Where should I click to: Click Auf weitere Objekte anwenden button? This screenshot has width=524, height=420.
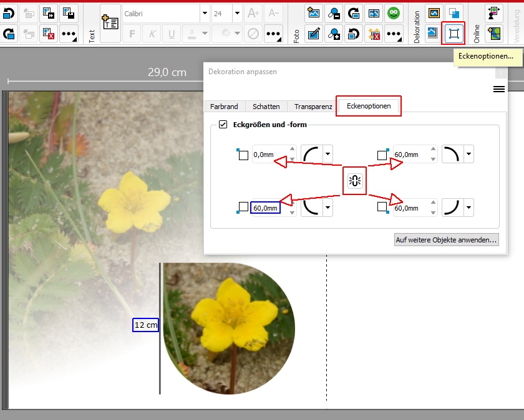point(446,239)
